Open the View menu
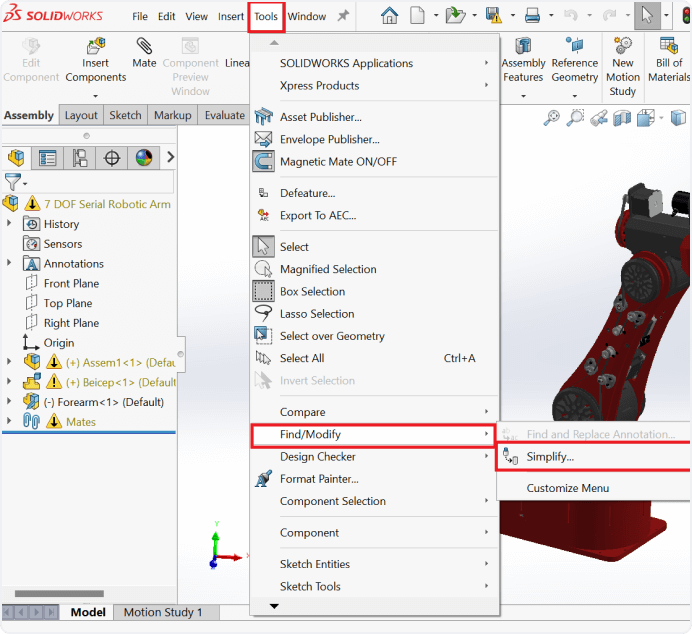The image size is (692, 634). click(x=196, y=16)
